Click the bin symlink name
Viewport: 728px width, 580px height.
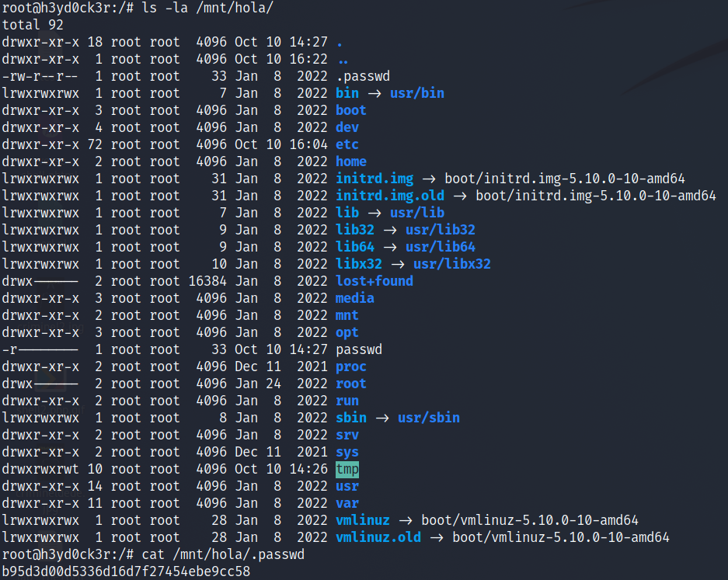coord(347,92)
